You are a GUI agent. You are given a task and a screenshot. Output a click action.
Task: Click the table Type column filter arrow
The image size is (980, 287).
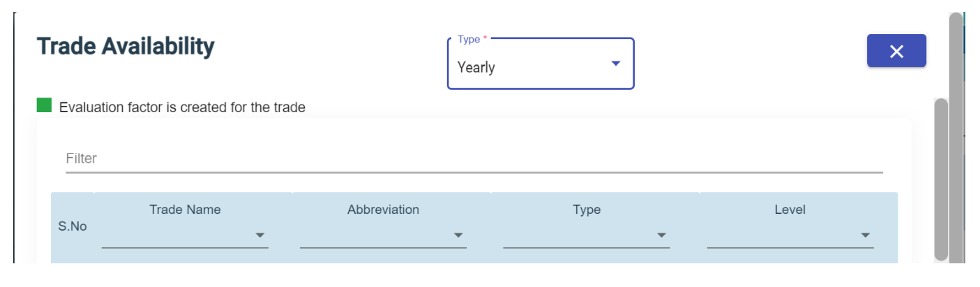pyautogui.click(x=661, y=235)
